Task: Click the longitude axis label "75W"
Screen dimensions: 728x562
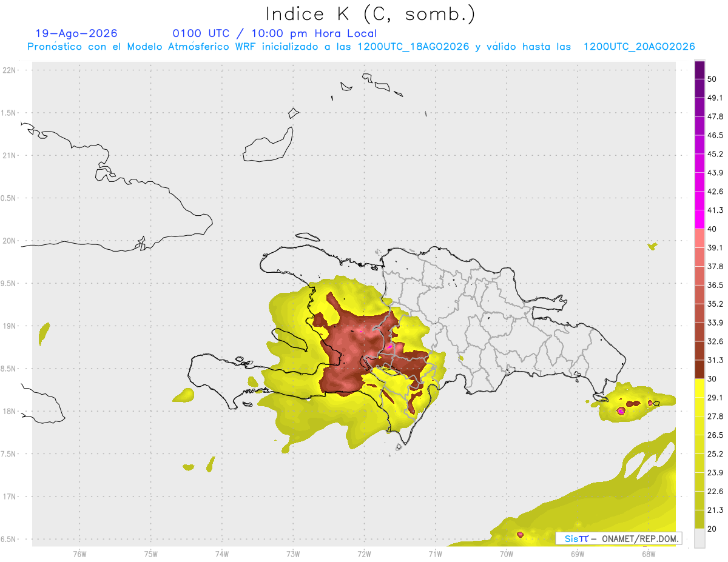Action: pos(151,554)
